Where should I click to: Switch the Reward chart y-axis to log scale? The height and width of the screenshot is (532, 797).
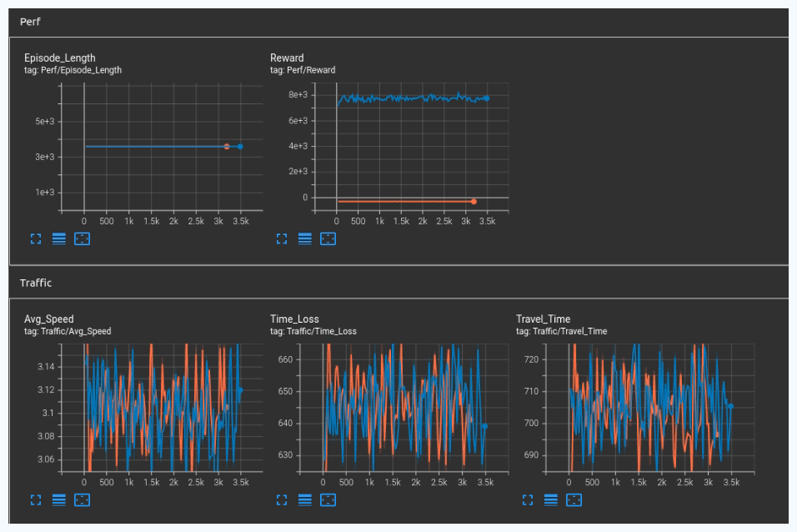click(304, 238)
